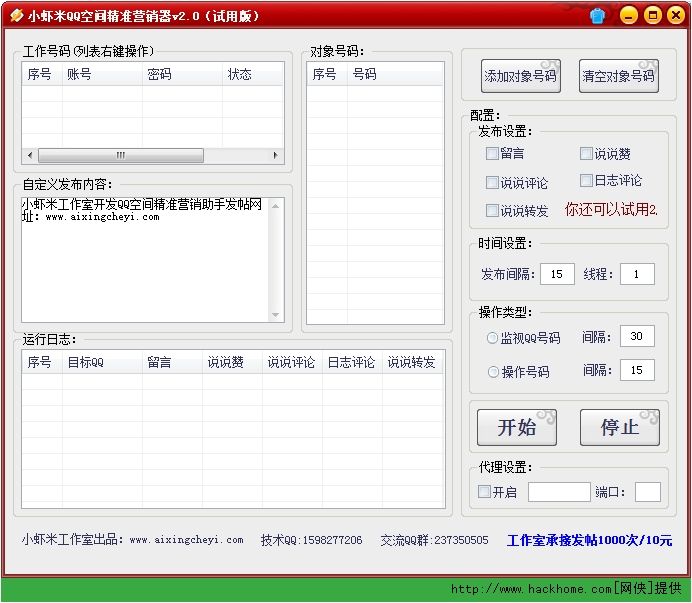Click the 技术QQ:1598277206 text

coord(312,539)
